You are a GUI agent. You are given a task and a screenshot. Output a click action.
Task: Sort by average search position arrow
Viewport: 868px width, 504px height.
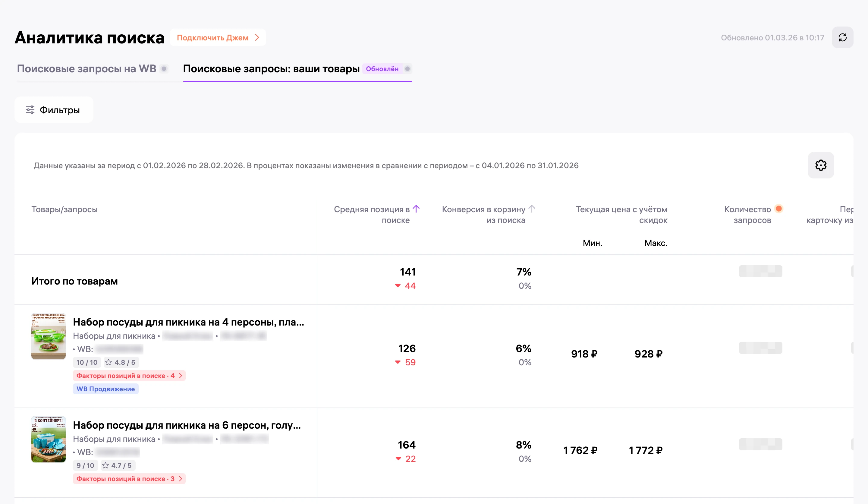pyautogui.click(x=416, y=209)
